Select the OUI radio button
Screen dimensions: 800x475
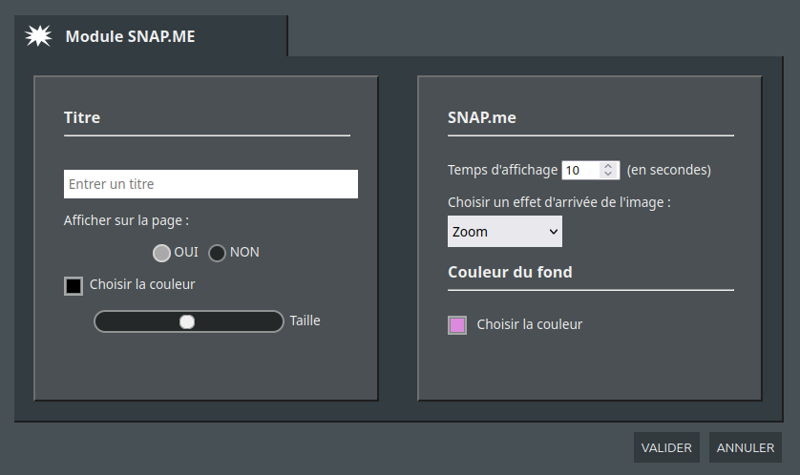(x=161, y=253)
